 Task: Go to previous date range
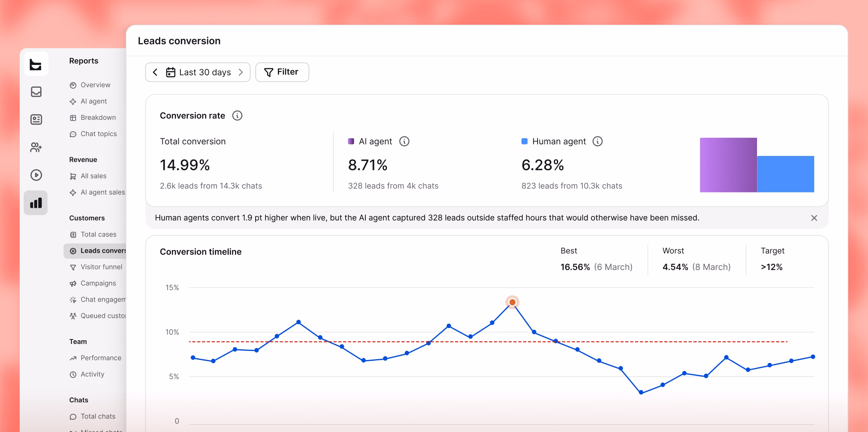(x=155, y=72)
